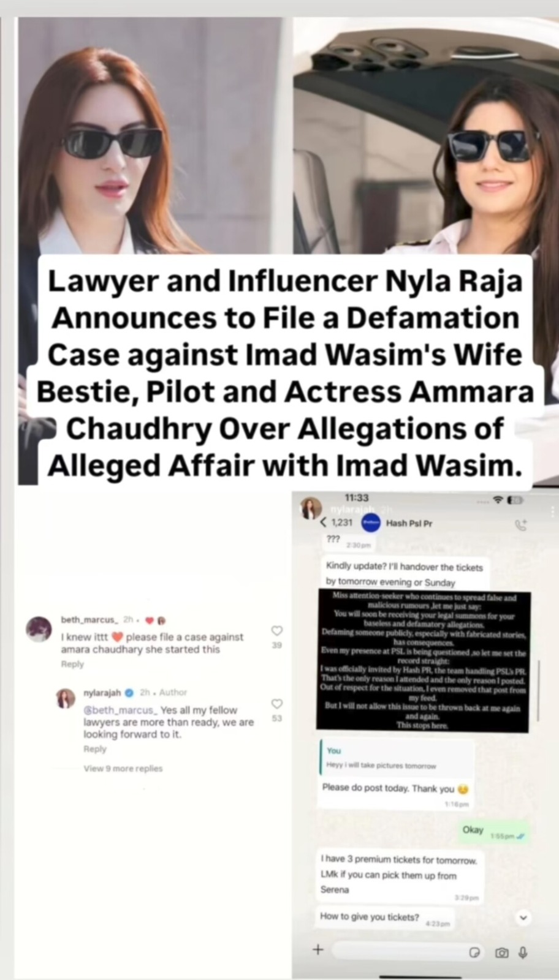This screenshot has height=980, width=559.
Task: Tap nylarajah's story profile picture
Action: [311, 508]
